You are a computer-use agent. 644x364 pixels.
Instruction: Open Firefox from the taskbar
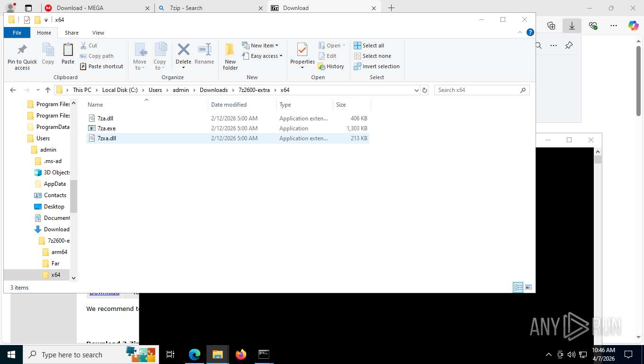point(241,354)
